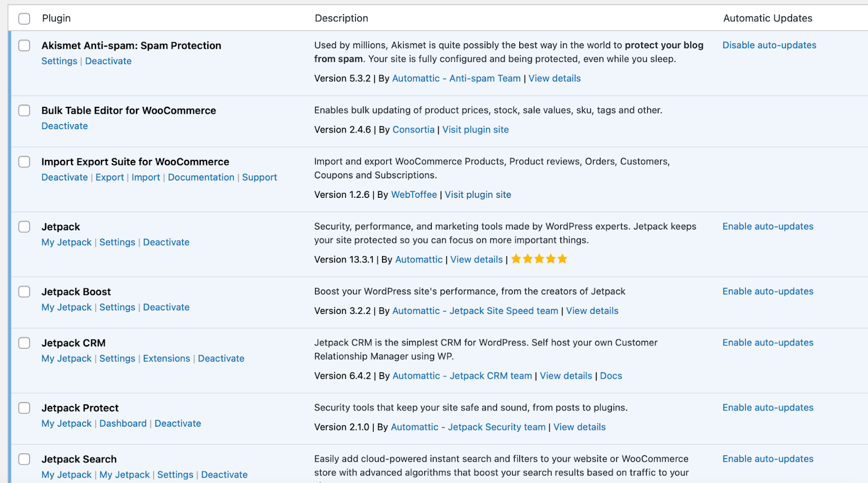Screen dimensions: 868x483
Task: Deactivate Bulk Table Editor for WooCommerce
Action: coord(65,126)
